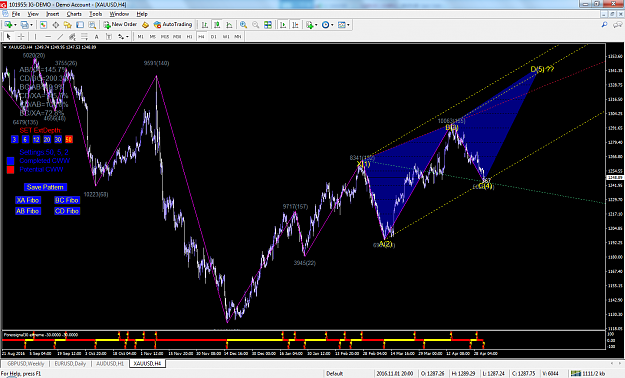
Task: Zoom out of the chart
Action: pyautogui.click(x=256, y=25)
